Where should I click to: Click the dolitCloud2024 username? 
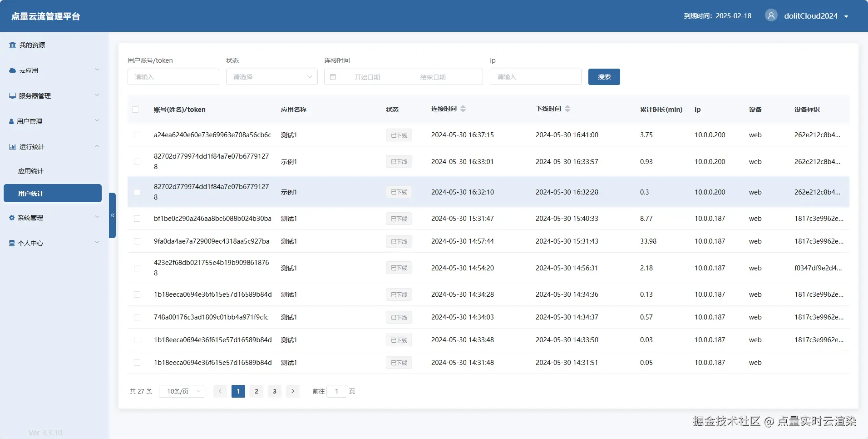tap(811, 16)
